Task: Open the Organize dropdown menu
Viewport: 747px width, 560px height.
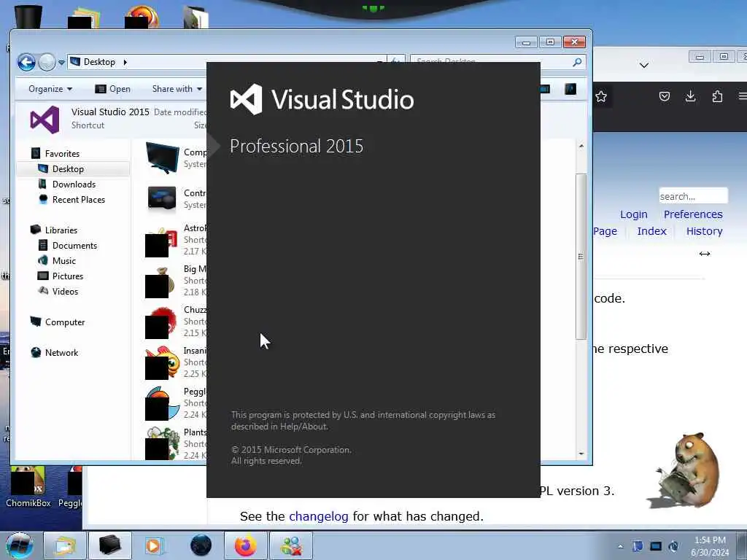Action: click(50, 89)
